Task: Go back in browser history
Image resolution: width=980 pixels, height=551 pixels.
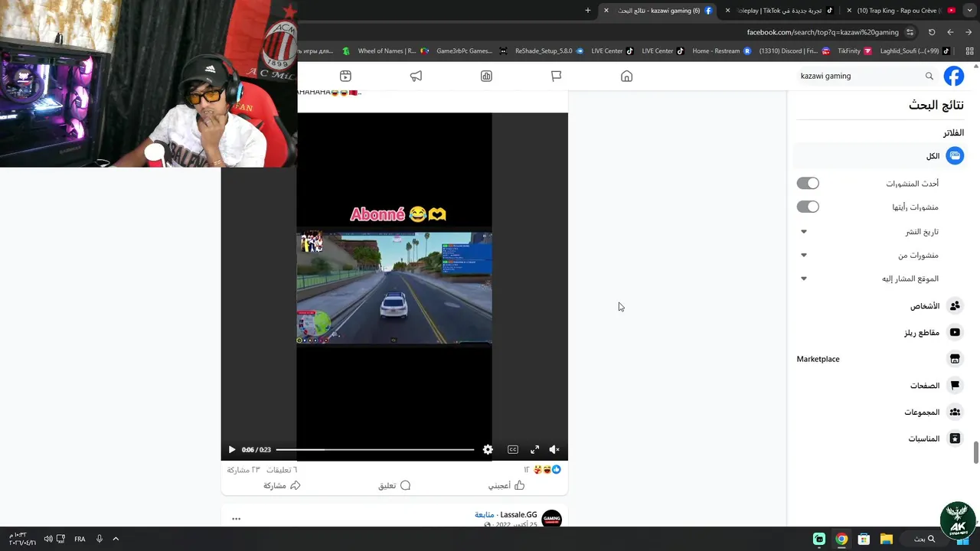Action: tap(969, 32)
